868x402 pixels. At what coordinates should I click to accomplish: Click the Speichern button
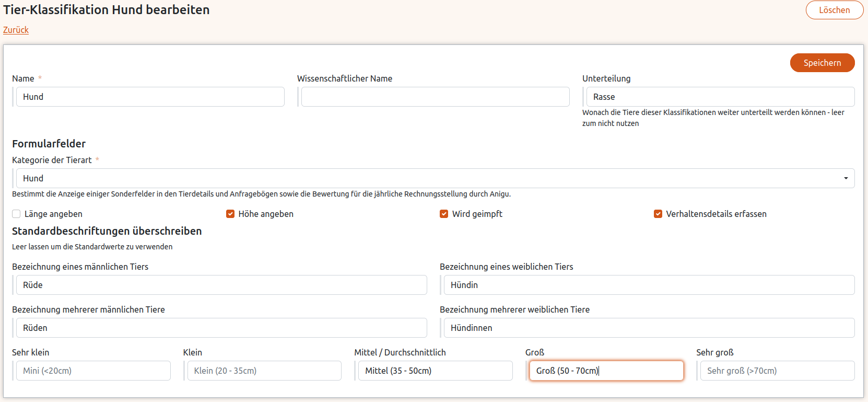click(822, 63)
